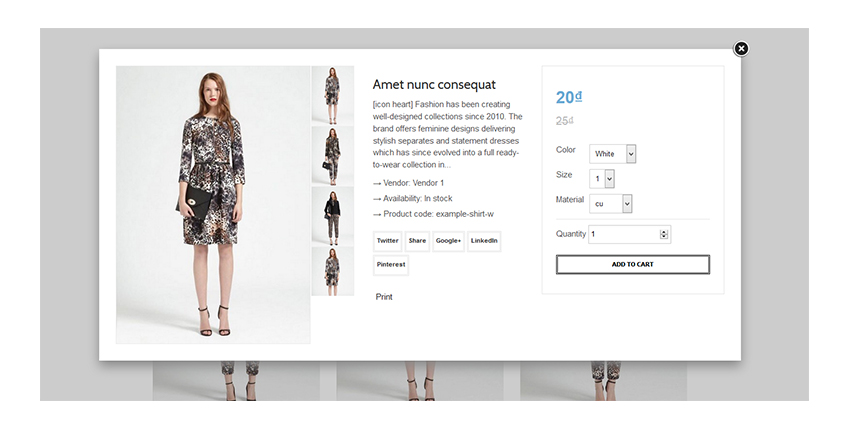
Task: Click the Product code: example-shirt-w line
Action: point(433,214)
